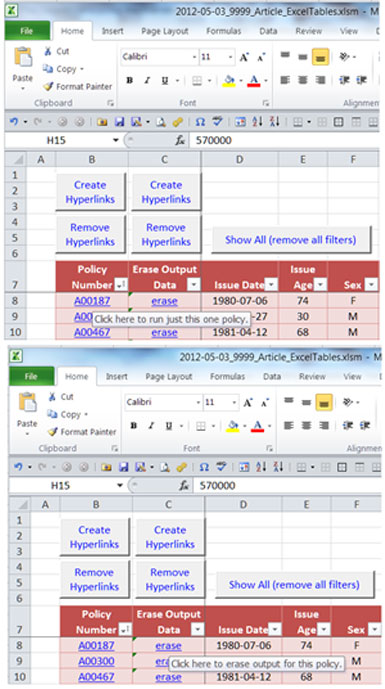
Task: Open Issue Age filter dropdown, top window
Action: pos(320,285)
